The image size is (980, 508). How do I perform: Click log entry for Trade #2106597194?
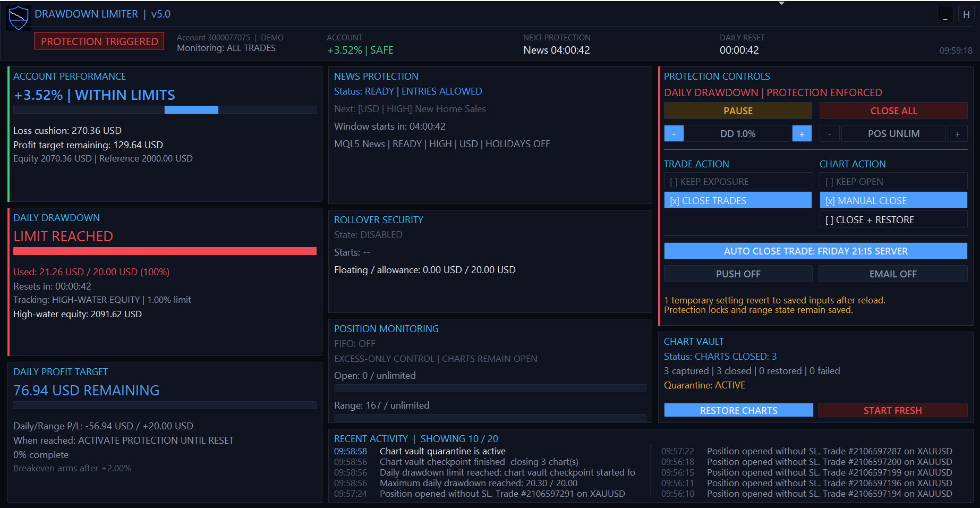pos(830,494)
